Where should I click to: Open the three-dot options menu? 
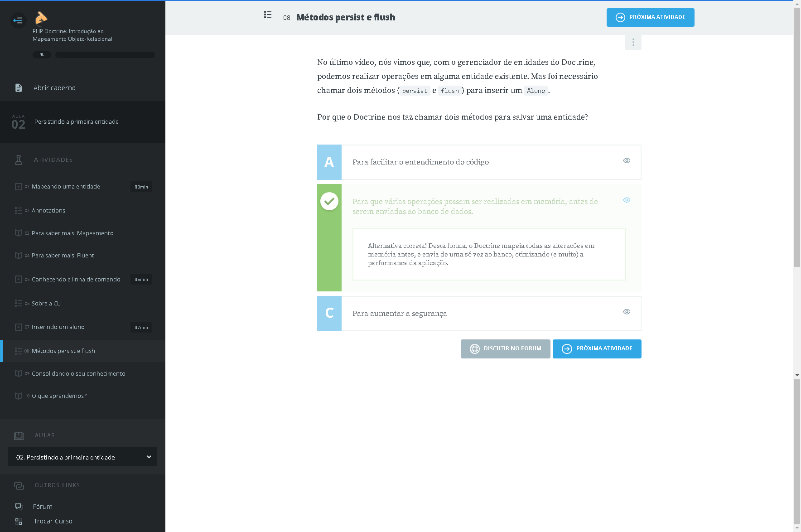(633, 43)
